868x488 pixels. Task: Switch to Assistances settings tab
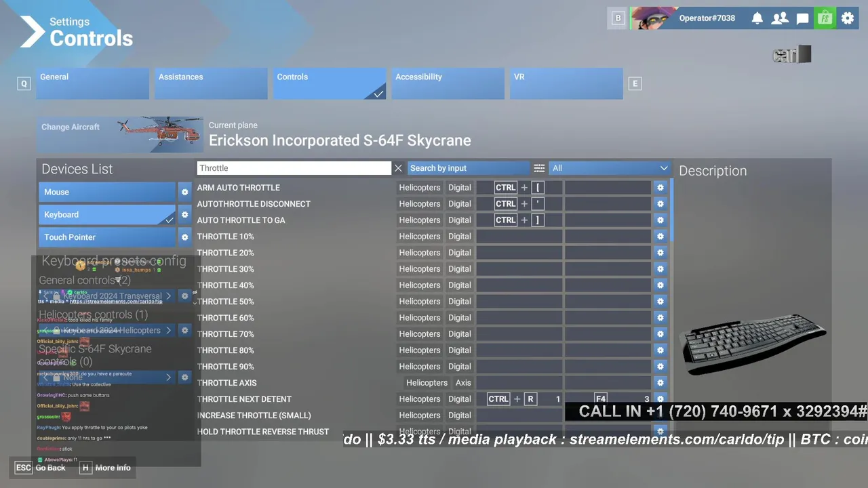[x=211, y=83]
